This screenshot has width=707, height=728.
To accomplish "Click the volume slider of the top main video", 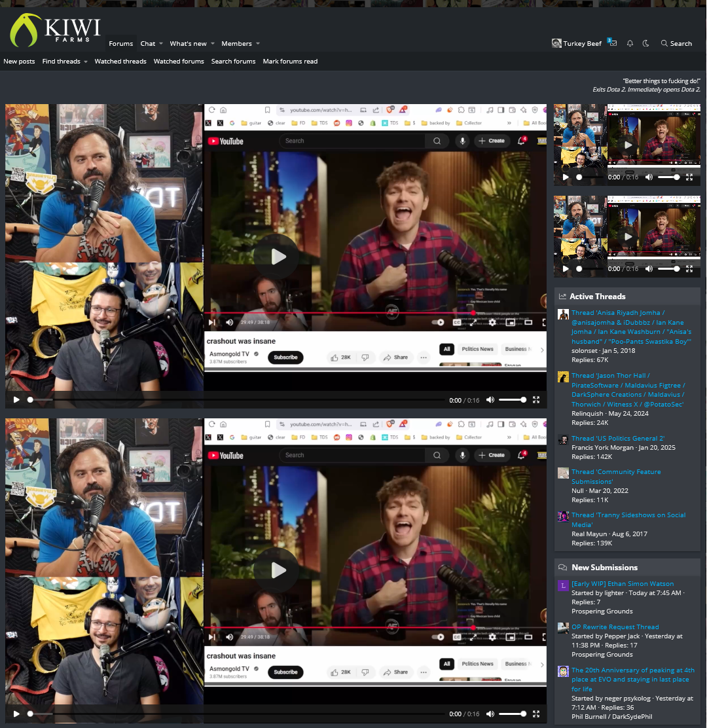I will click(x=513, y=400).
